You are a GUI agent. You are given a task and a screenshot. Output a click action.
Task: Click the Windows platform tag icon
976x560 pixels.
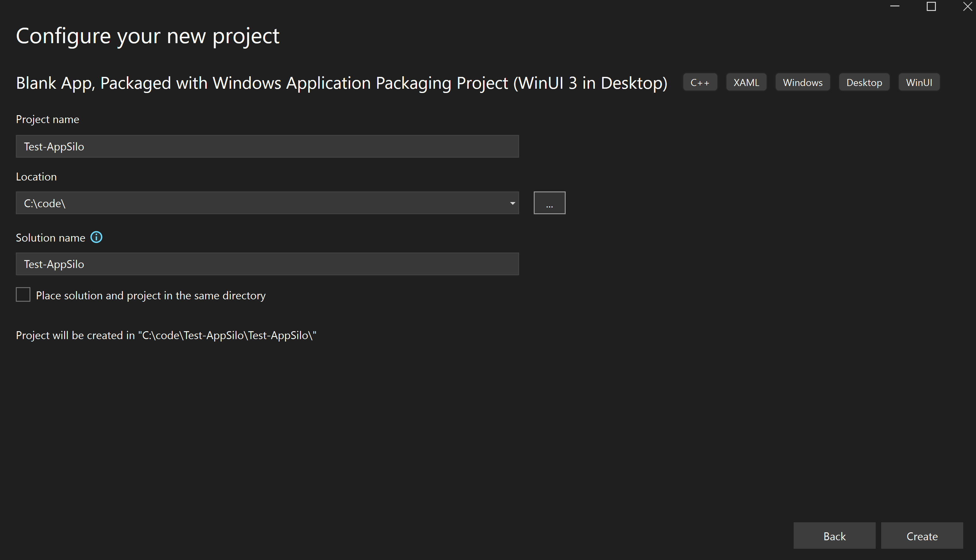tap(803, 82)
